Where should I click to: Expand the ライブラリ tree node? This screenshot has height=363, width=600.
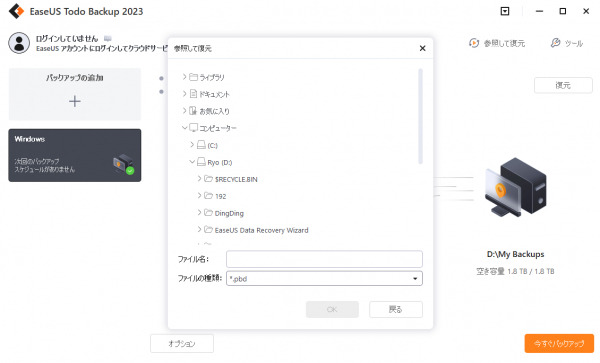click(x=184, y=77)
